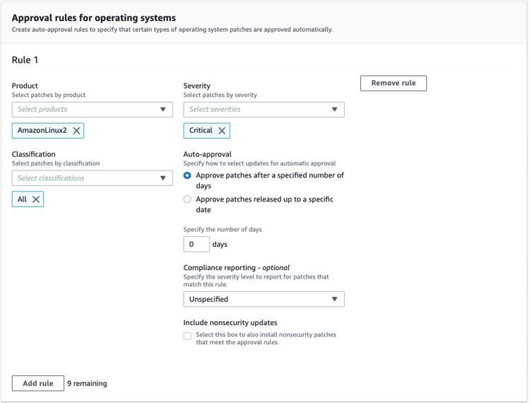Image resolution: width=532 pixels, height=403 pixels.
Task: Remove the AmazonLinux2 product tag
Action: coord(77,131)
